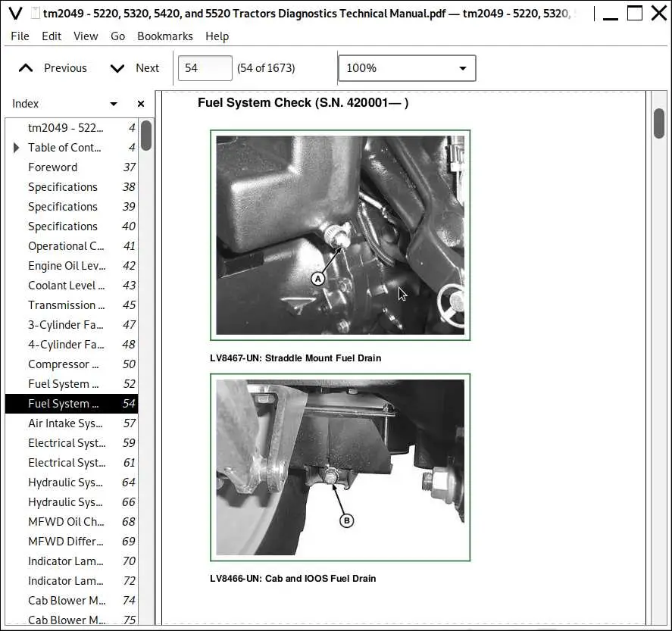Select the 3-Cylinder Fa... index entry
Image resolution: width=672 pixels, height=631 pixels.
pyautogui.click(x=71, y=325)
